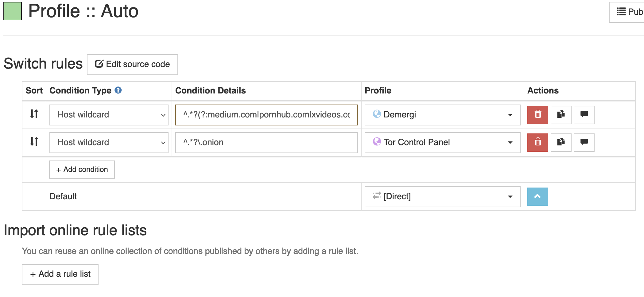Clone the .onion rule row

point(561,142)
